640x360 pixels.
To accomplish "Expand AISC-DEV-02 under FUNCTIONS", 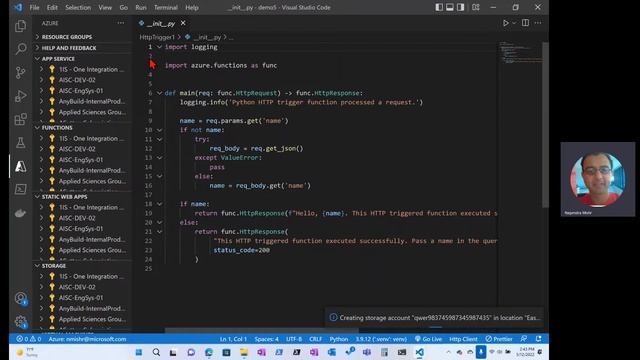I will coord(41,149).
